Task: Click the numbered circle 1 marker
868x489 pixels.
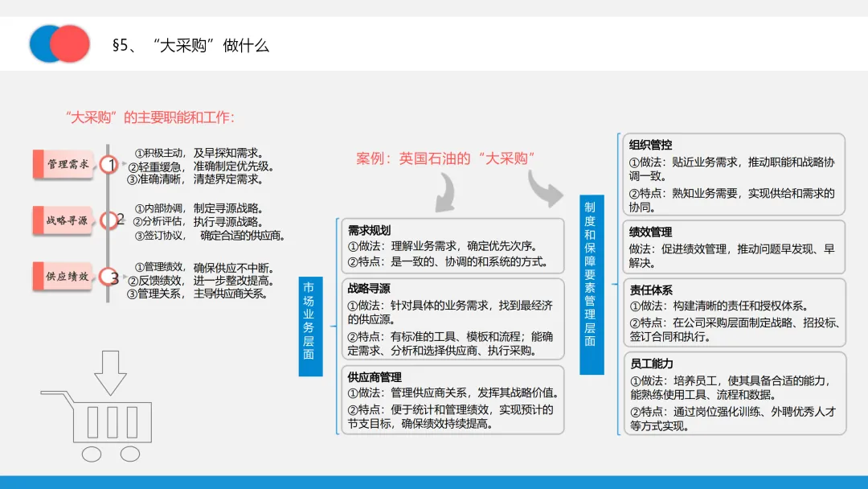Action: click(109, 165)
